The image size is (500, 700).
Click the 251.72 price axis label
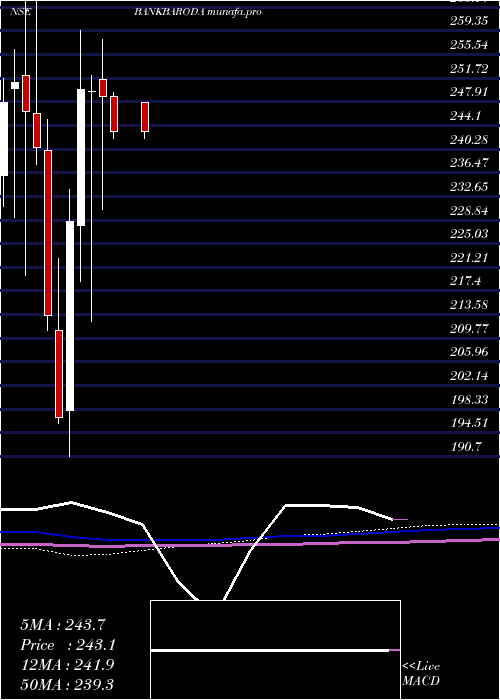[469, 69]
